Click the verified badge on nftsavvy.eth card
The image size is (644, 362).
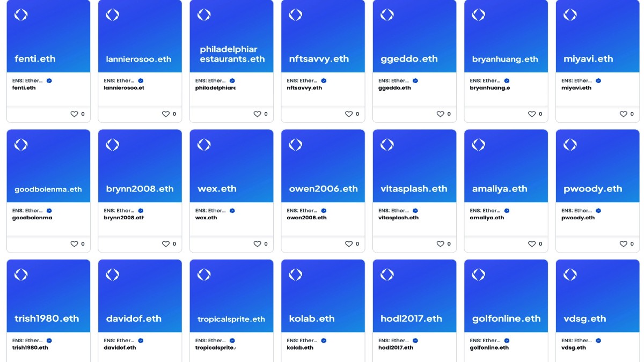323,80
